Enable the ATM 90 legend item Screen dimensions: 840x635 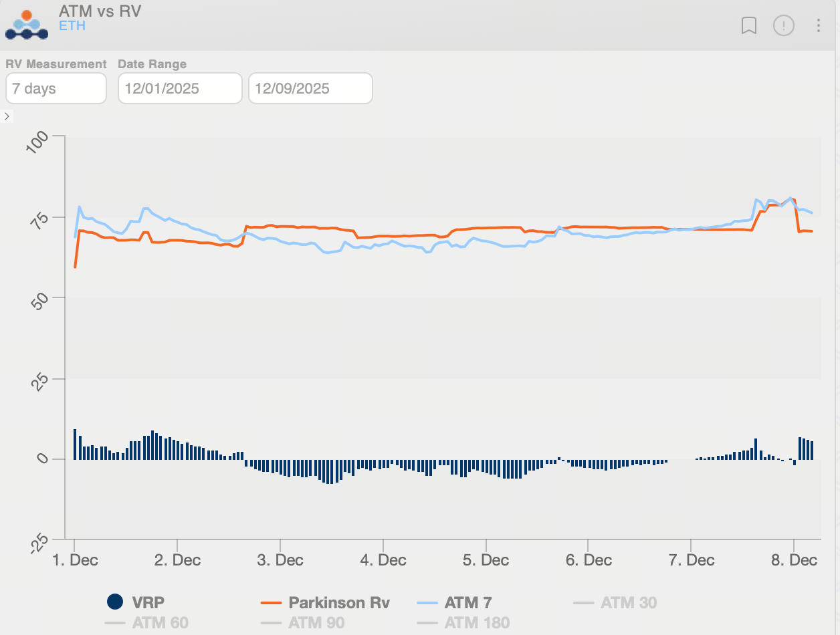[x=316, y=623]
